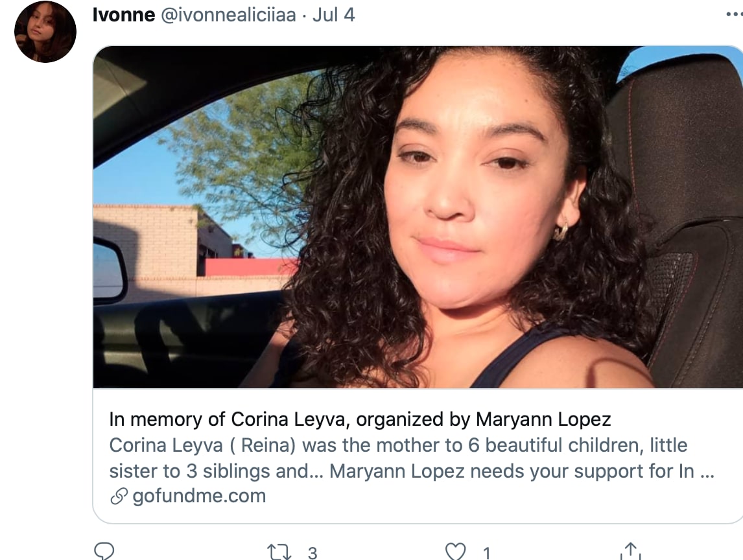Image resolution: width=743 pixels, height=560 pixels.
Task: Like the tweet with heart icon
Action: point(455,552)
